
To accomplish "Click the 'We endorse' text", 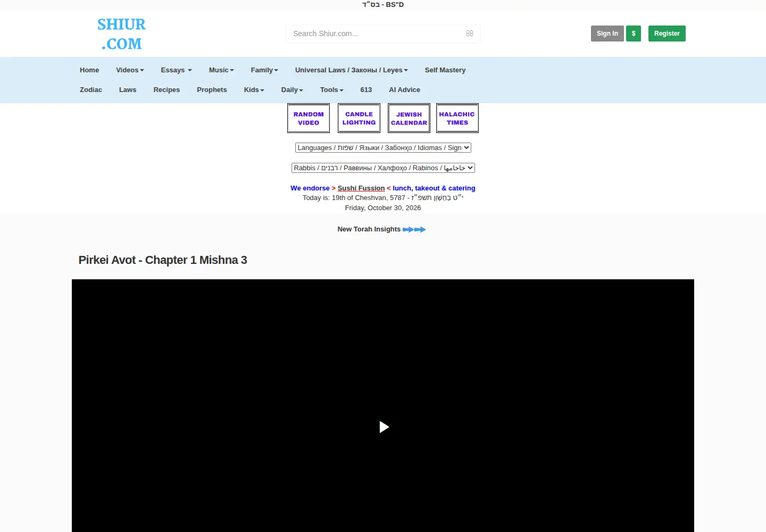I will click(310, 188).
